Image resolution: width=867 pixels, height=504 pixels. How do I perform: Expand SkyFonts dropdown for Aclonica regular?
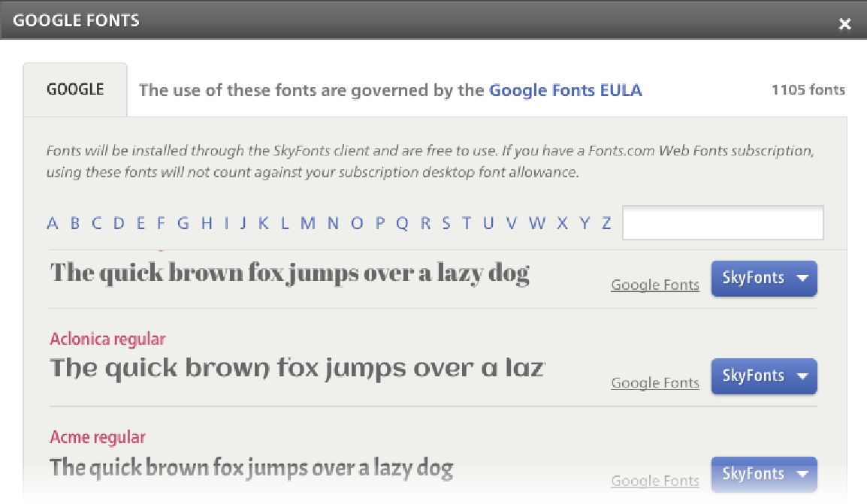coord(764,376)
